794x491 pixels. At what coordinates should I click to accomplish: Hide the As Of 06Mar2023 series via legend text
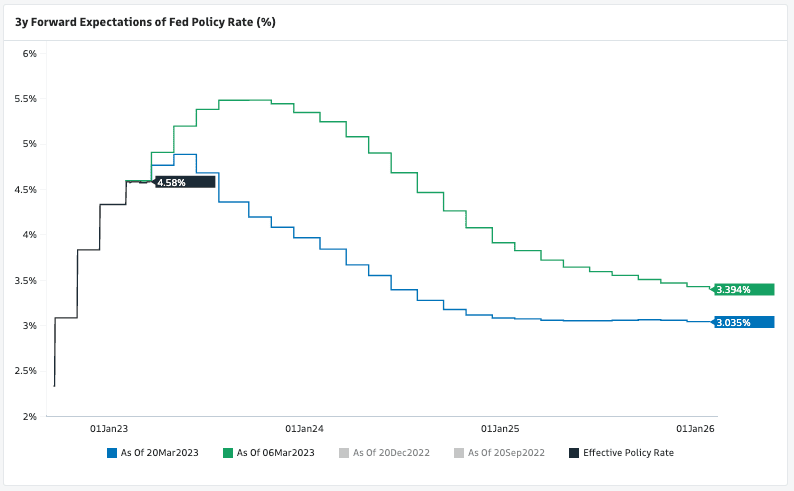coord(275,453)
